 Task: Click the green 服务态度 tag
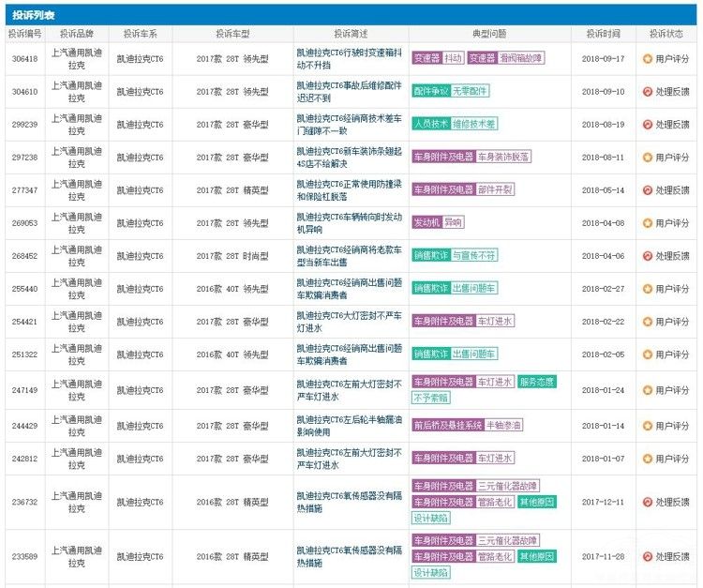(536, 382)
